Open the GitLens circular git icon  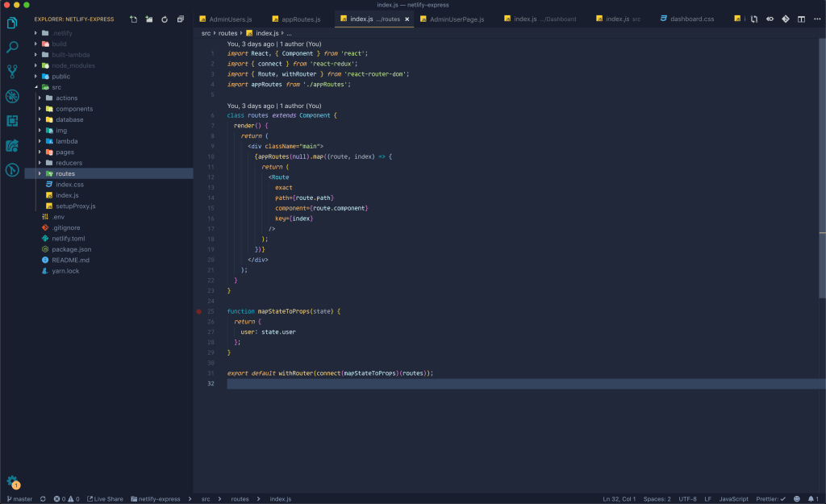point(12,169)
